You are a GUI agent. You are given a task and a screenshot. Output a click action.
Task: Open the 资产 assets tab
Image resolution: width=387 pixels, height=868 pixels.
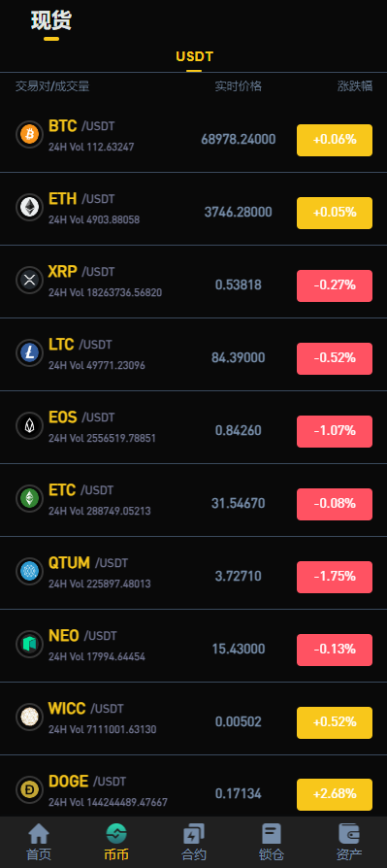coord(348,842)
